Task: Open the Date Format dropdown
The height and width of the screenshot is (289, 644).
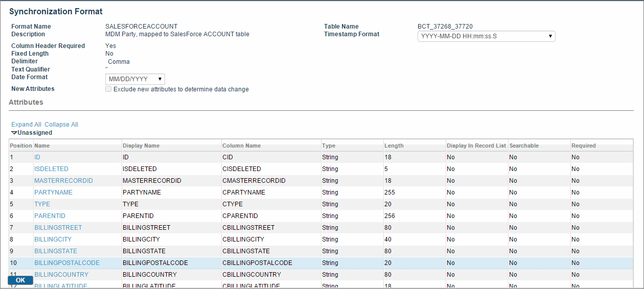Action: (135, 79)
